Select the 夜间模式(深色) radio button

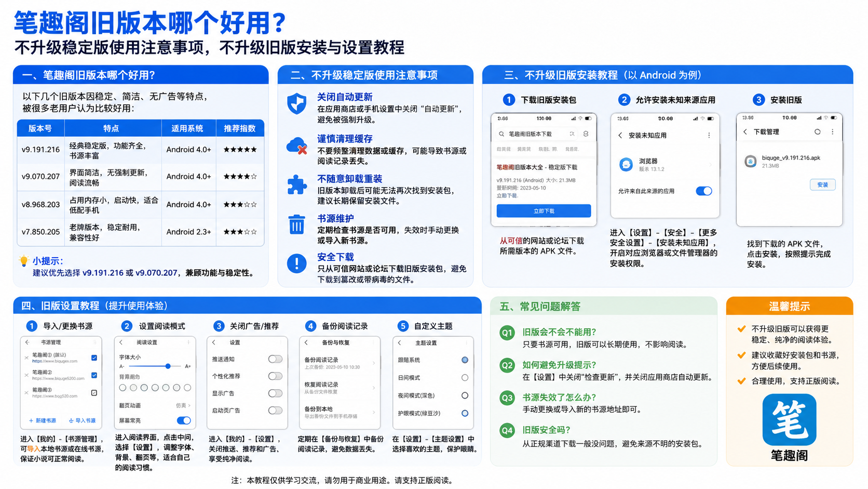pyautogui.click(x=465, y=395)
